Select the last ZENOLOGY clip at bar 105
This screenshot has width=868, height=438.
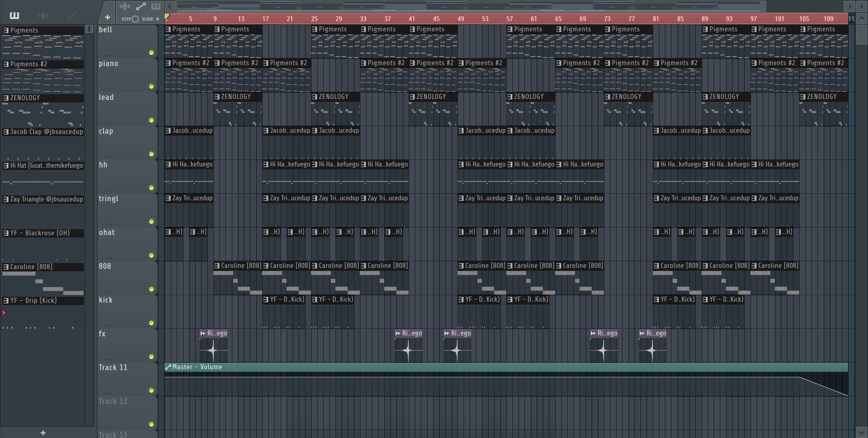[x=824, y=109]
